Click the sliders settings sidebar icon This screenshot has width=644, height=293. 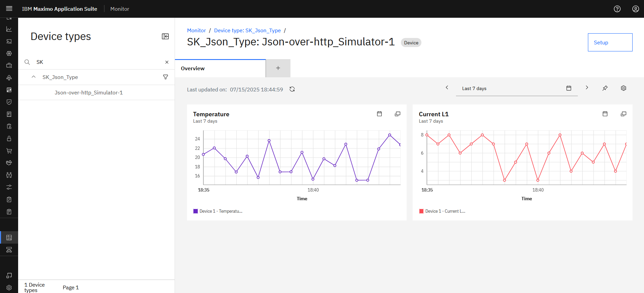point(9,187)
